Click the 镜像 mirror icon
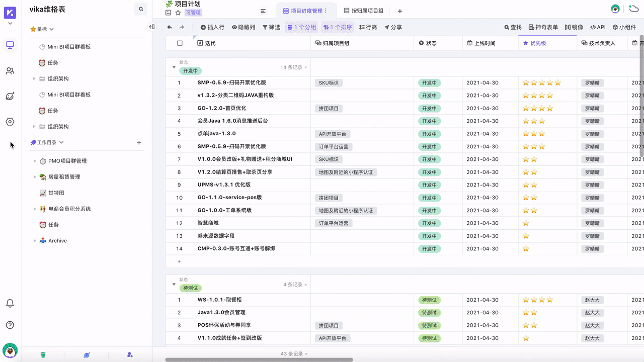This screenshot has height=362, width=644. point(574,27)
